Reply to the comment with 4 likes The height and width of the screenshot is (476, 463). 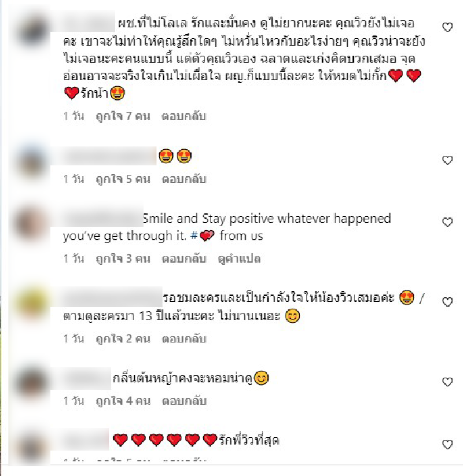(x=184, y=401)
